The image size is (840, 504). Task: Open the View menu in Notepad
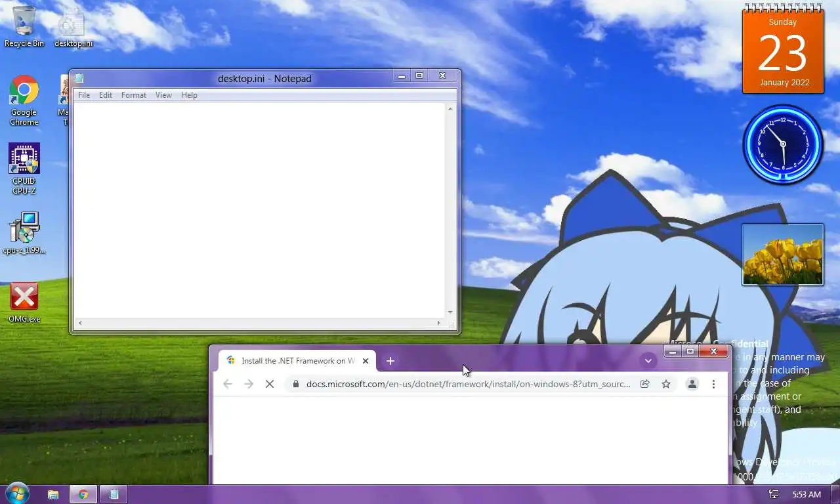[163, 95]
